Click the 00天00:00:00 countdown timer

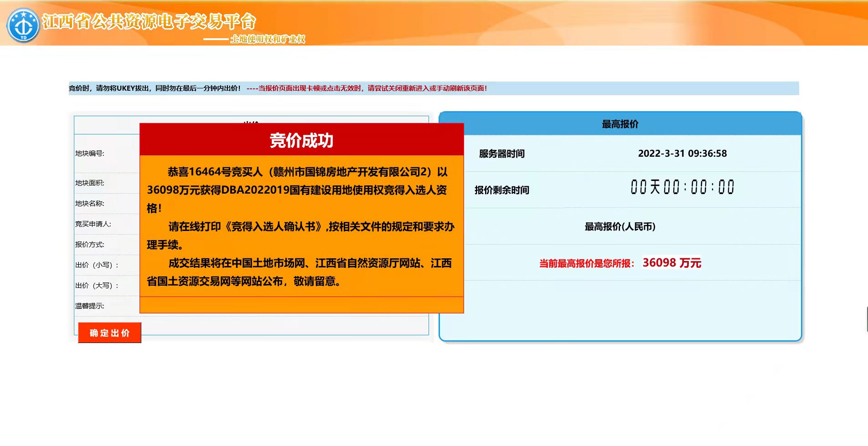click(x=682, y=187)
